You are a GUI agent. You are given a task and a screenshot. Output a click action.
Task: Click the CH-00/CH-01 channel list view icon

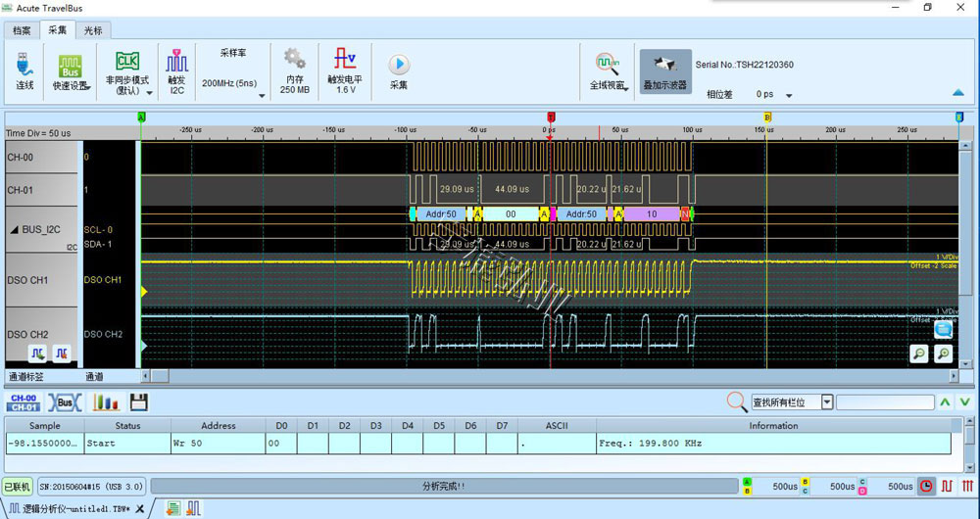pos(24,402)
